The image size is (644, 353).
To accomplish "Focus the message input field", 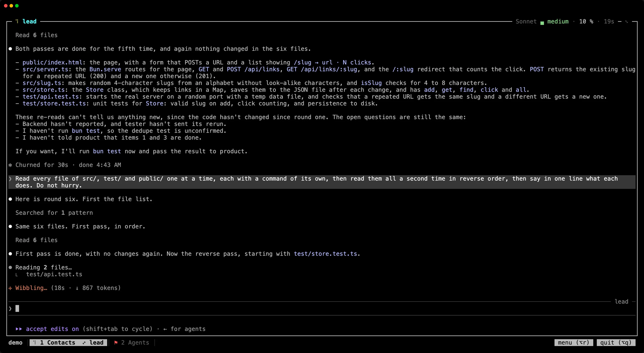I will click(322, 308).
